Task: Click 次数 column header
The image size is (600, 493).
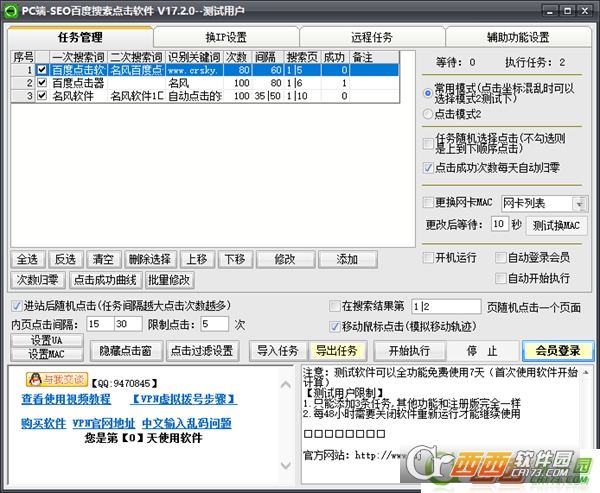Action: (x=237, y=57)
